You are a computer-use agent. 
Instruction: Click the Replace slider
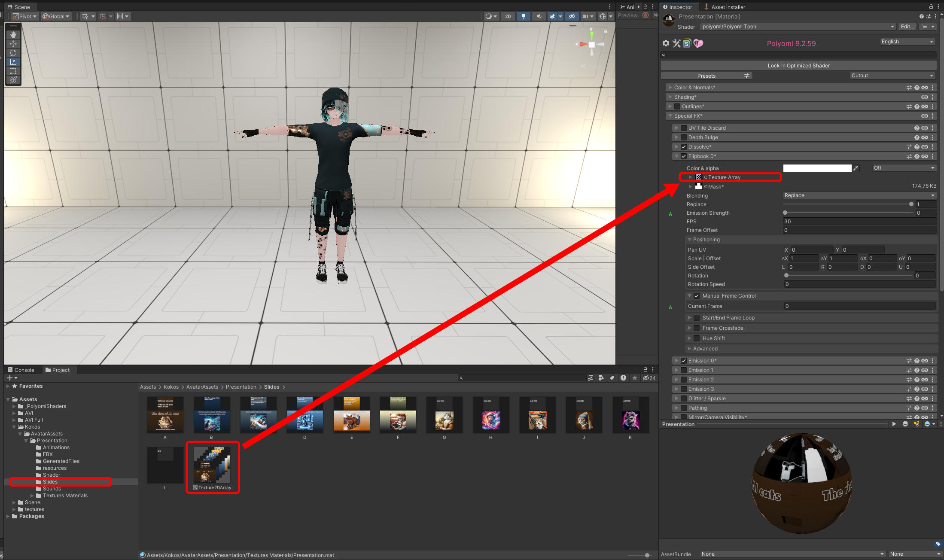[848, 204]
